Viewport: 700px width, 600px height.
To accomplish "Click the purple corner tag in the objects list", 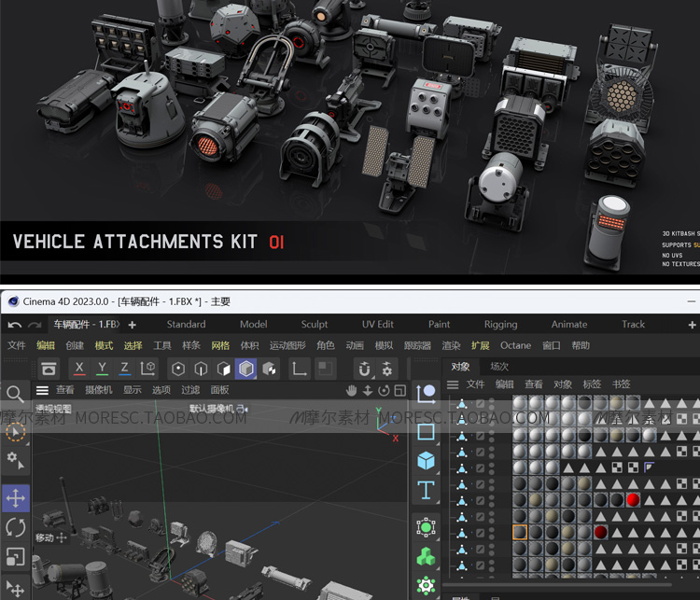I will click(x=649, y=467).
